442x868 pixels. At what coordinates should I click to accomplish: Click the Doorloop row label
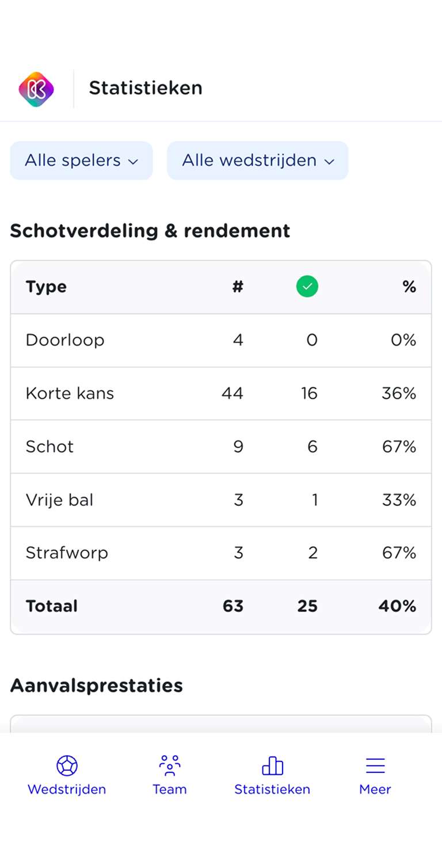point(65,340)
